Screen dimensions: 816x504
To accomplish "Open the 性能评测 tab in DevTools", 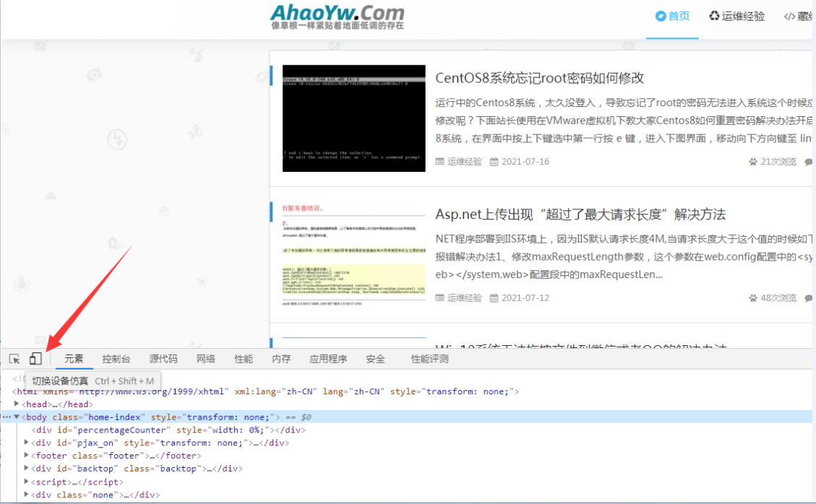I will pos(429,359).
